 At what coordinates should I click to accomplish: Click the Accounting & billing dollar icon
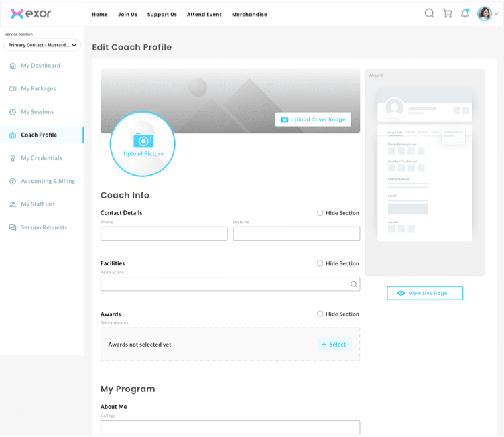[13, 182]
